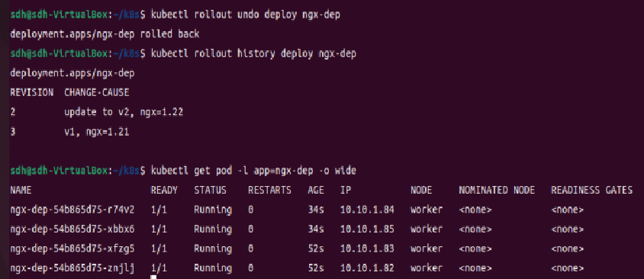Screen dimensions: 644x279
Task: Click the STATUS column header
Action: 210,191
